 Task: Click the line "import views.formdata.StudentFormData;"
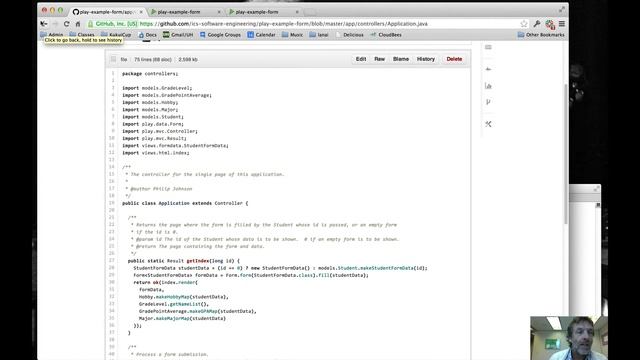(176, 146)
